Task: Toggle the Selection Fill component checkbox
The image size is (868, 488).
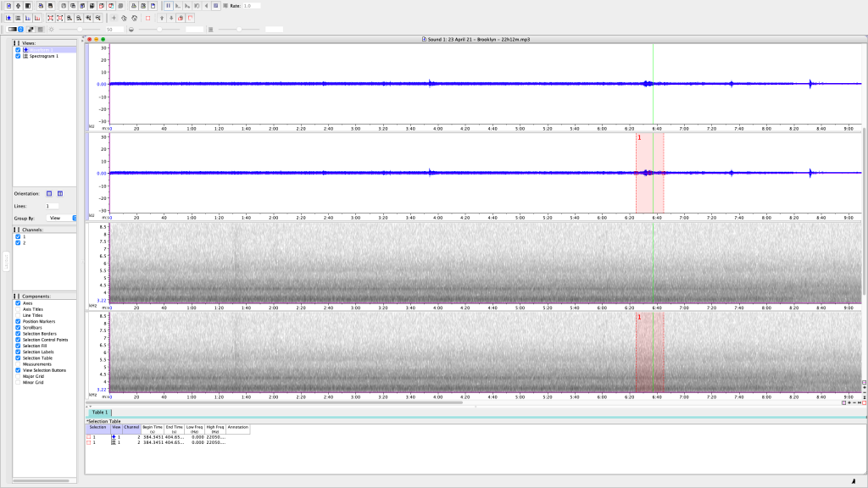Action: tap(18, 346)
